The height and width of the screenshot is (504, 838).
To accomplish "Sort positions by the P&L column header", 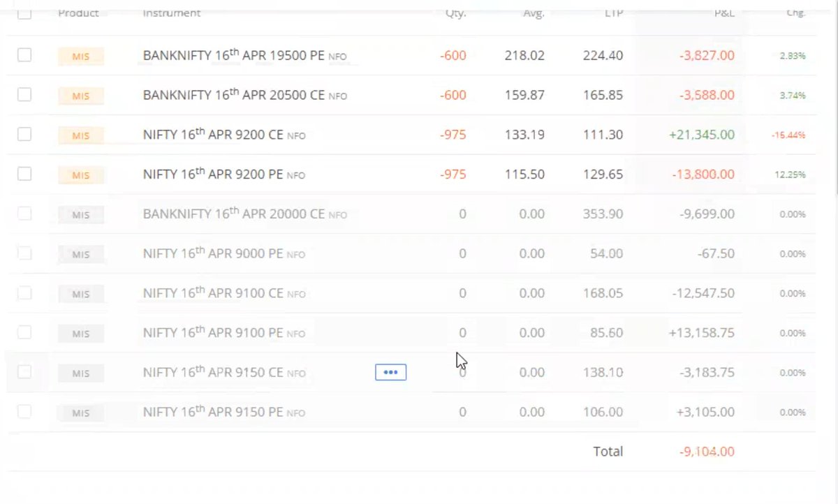I will tap(724, 13).
